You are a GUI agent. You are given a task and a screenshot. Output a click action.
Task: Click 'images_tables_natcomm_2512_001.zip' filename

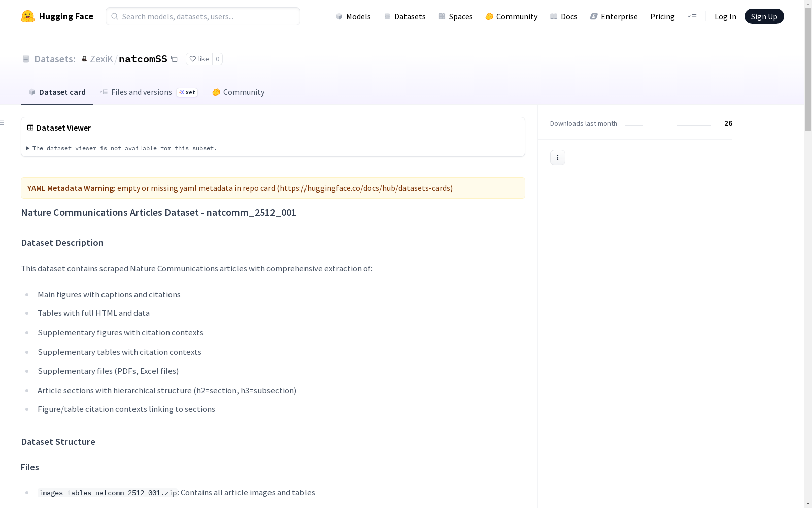108,493
